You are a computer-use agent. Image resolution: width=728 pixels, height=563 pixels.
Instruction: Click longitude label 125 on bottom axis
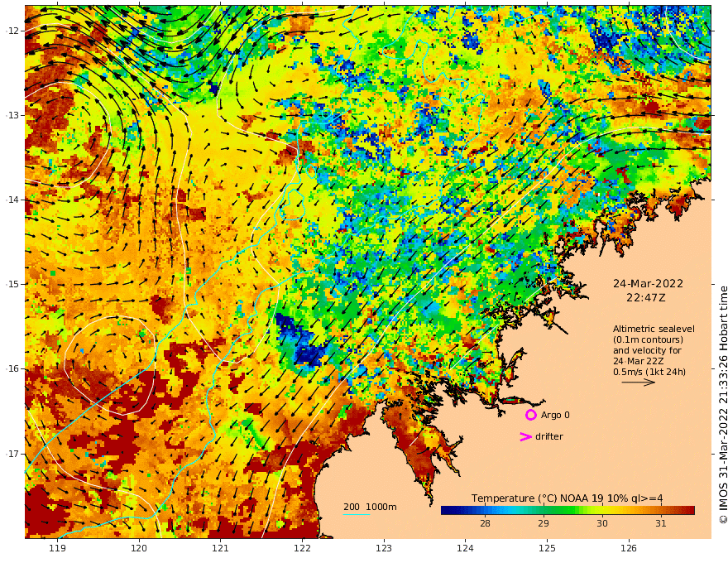[547, 549]
